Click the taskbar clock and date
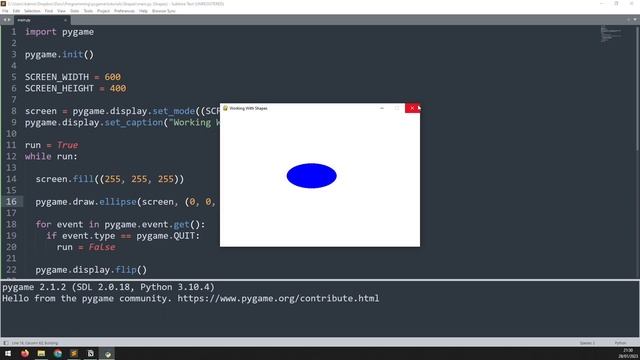The height and width of the screenshot is (360, 640). (628, 353)
